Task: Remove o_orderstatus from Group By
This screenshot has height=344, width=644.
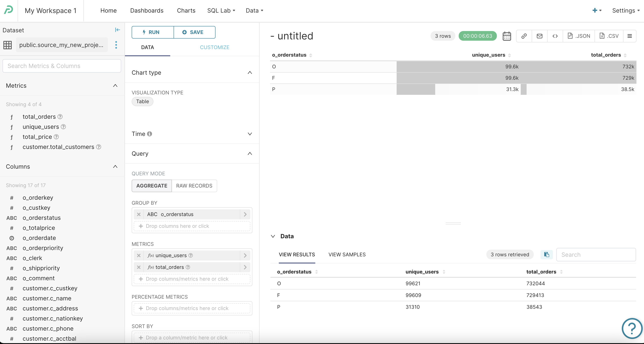Action: click(139, 214)
